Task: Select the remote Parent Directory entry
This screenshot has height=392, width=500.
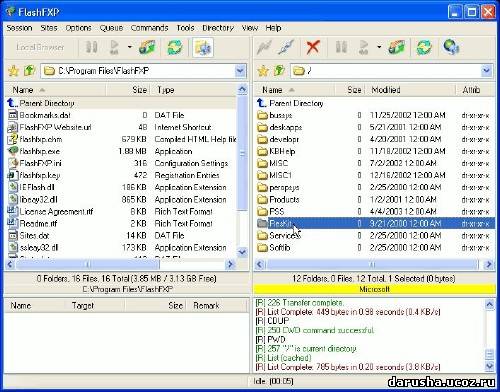Action: [296, 103]
